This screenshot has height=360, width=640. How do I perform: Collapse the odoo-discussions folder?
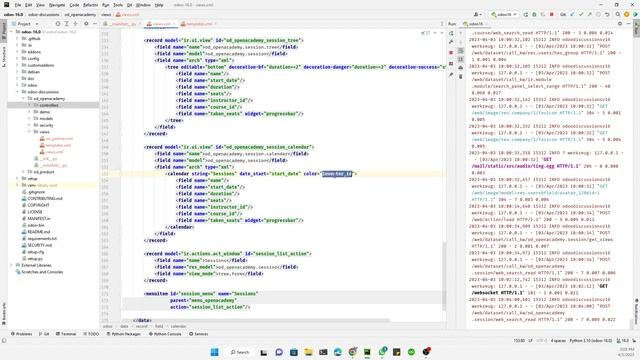point(18,92)
